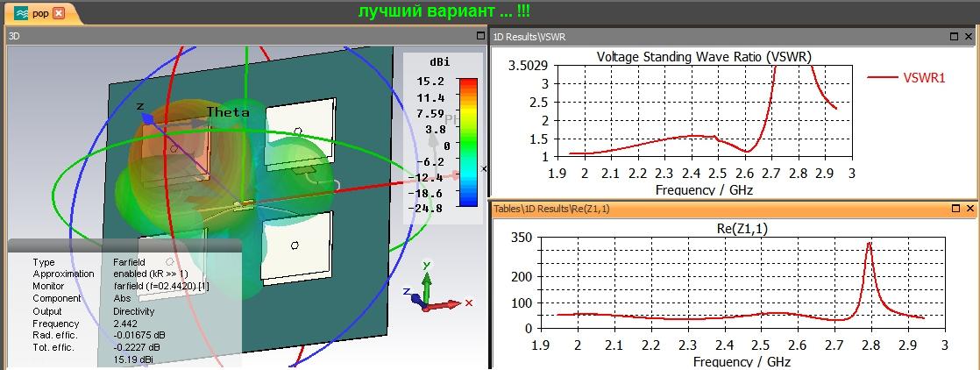Activate the 3D window title bar
This screenshot has width=980, height=370.
(x=246, y=36)
